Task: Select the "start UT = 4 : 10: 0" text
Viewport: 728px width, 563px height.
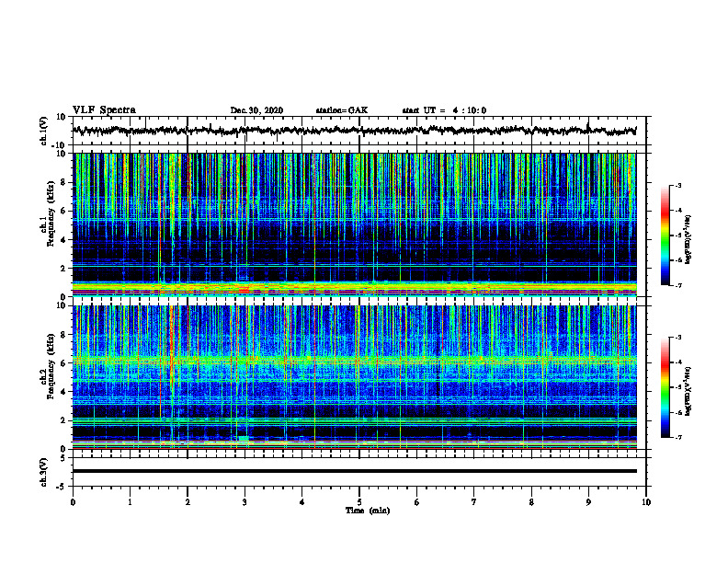Action: click(x=444, y=110)
